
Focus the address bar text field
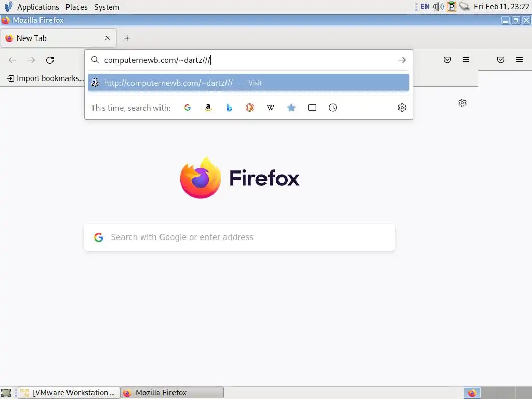[248, 60]
